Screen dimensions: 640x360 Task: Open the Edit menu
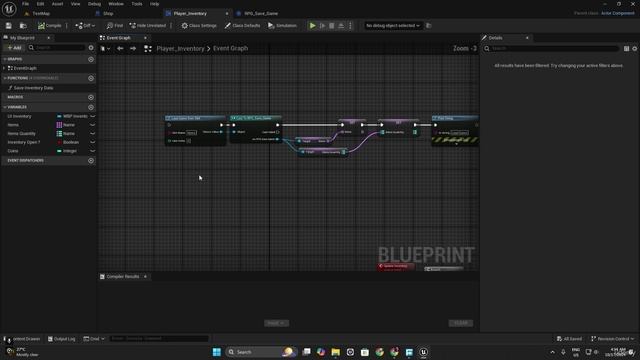(40, 4)
